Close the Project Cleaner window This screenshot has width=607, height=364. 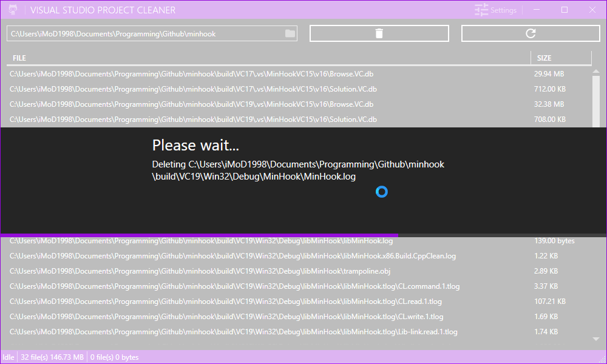click(x=592, y=10)
